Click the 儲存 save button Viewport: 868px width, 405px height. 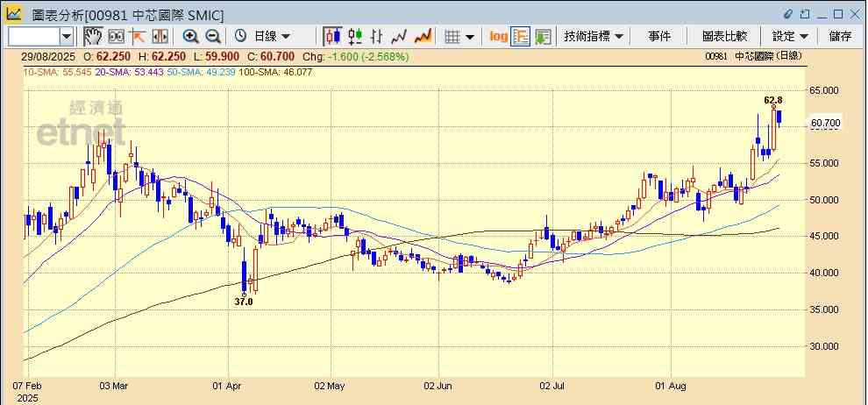click(x=840, y=37)
